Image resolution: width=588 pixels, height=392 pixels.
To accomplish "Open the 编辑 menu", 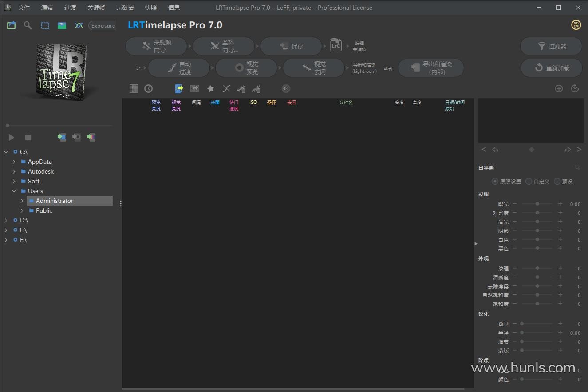I will click(x=47, y=8).
